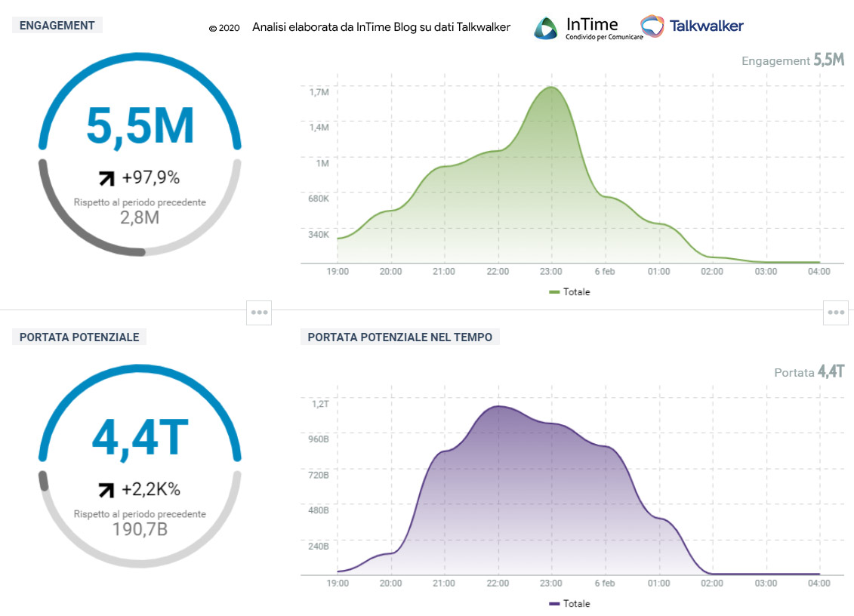
Task: Click the Totale legend label under the green chart
Action: (x=576, y=292)
